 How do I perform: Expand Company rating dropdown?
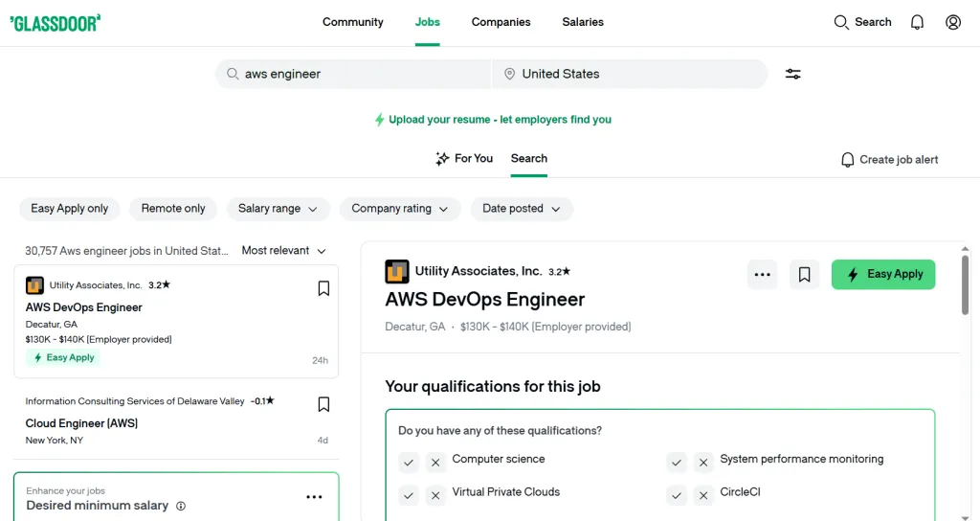400,208
